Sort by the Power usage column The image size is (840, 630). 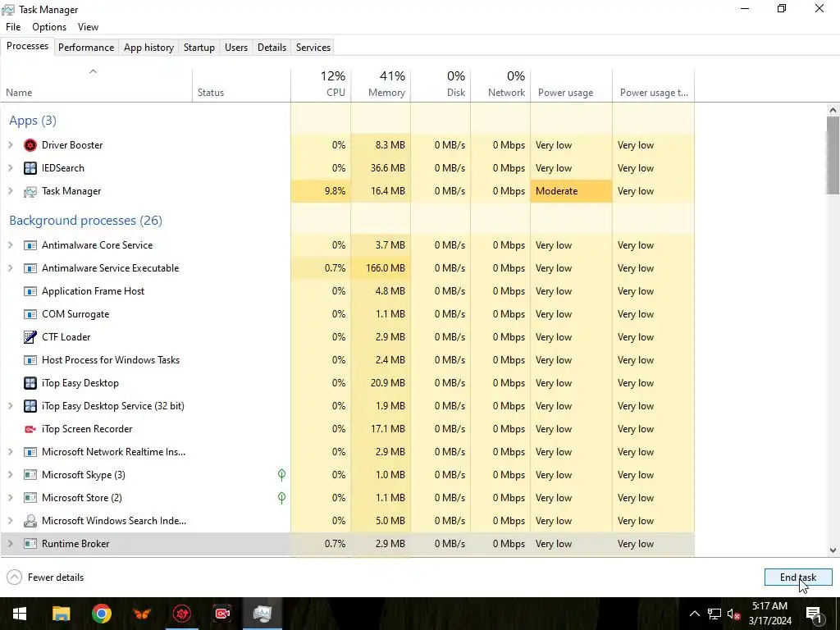[x=572, y=84]
